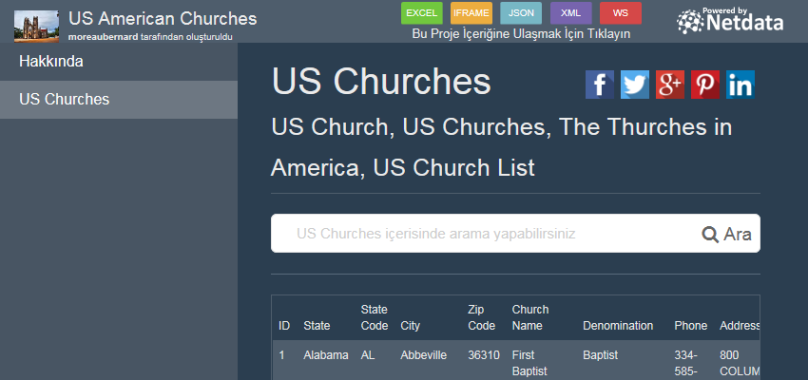The width and height of the screenshot is (808, 380).
Task: Click Address column header
Action: pyautogui.click(x=740, y=326)
